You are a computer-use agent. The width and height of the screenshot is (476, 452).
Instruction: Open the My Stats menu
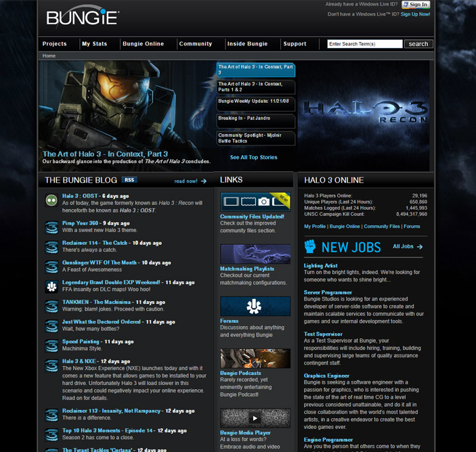(94, 44)
